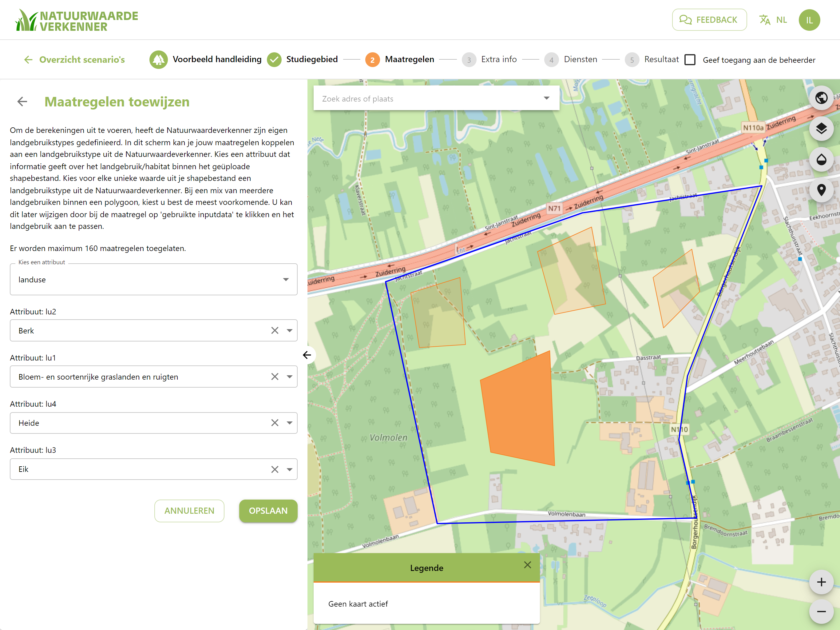Click the step 3 number circle
The height and width of the screenshot is (630, 840).
tap(469, 60)
